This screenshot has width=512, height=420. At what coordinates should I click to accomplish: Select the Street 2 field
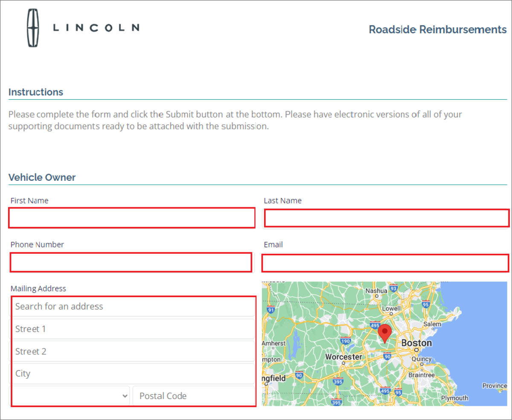point(133,352)
